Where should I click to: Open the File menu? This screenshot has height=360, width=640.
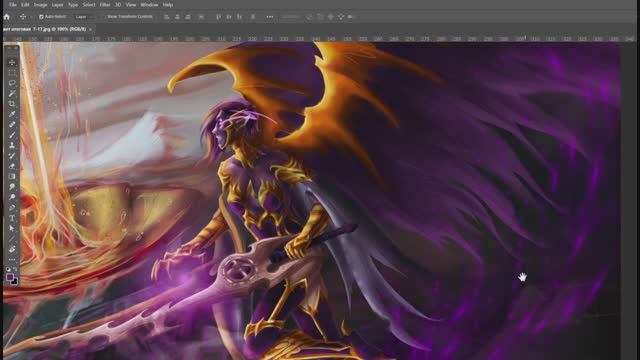click(13, 5)
